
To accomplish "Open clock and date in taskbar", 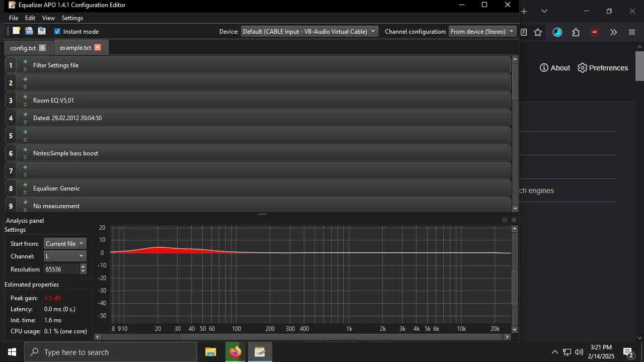I will pyautogui.click(x=602, y=352).
